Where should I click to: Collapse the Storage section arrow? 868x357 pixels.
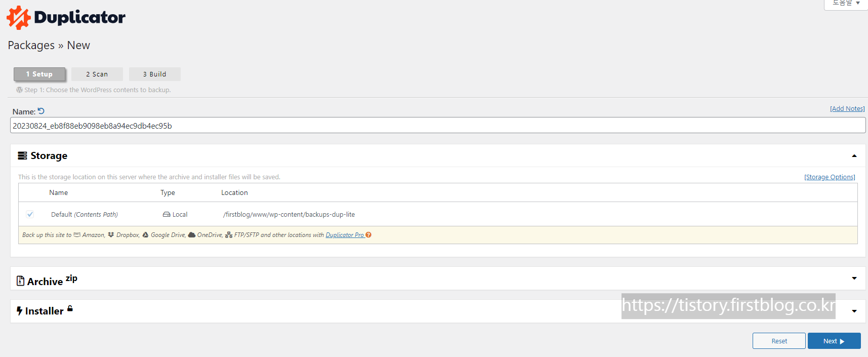point(854,156)
